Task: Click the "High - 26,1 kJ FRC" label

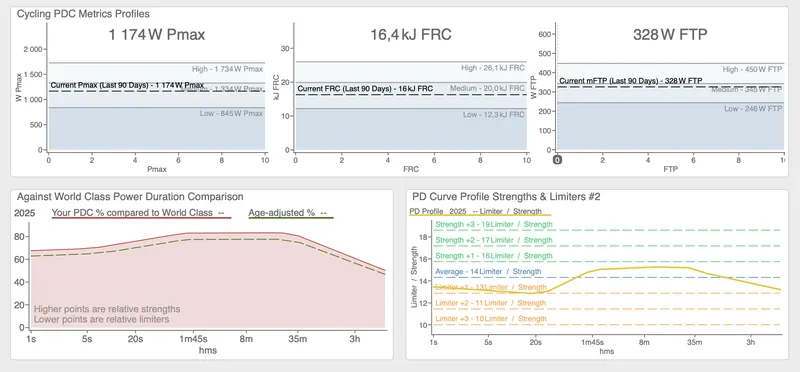Action: [x=493, y=68]
